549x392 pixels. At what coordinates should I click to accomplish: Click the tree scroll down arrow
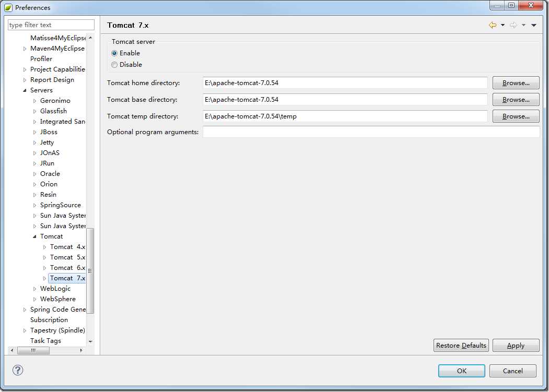click(90, 341)
